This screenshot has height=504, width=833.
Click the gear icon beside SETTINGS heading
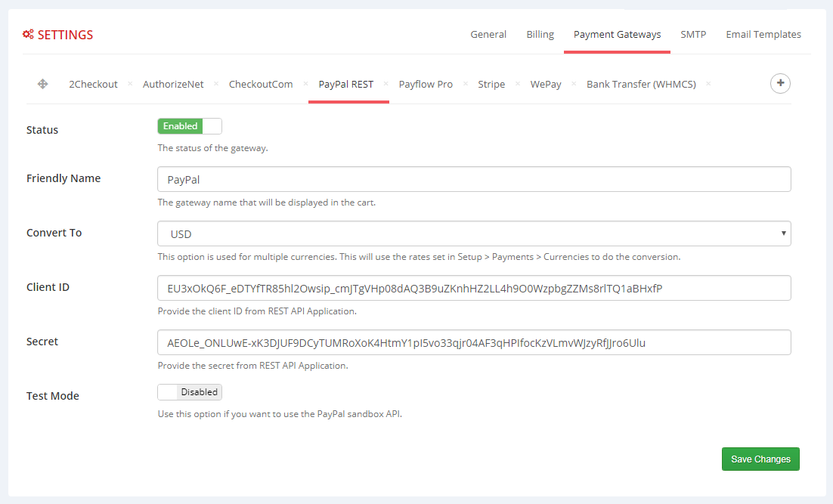[x=28, y=34]
